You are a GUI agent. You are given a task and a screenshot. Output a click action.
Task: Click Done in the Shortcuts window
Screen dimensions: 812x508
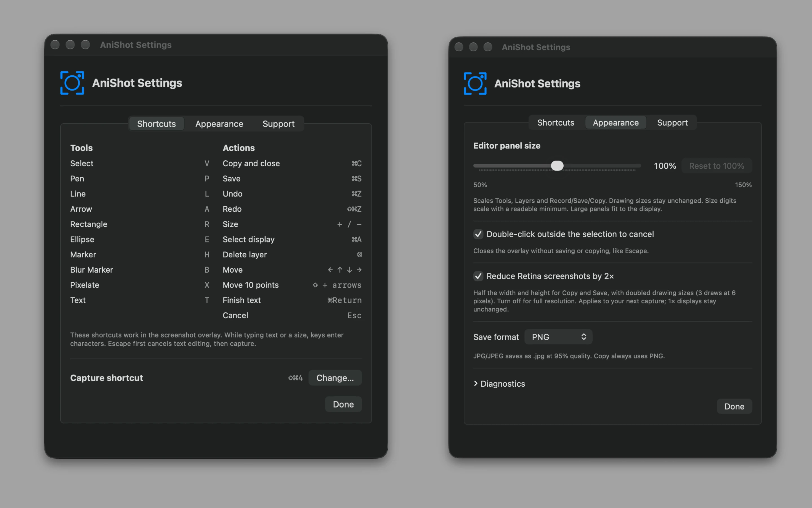tap(343, 404)
